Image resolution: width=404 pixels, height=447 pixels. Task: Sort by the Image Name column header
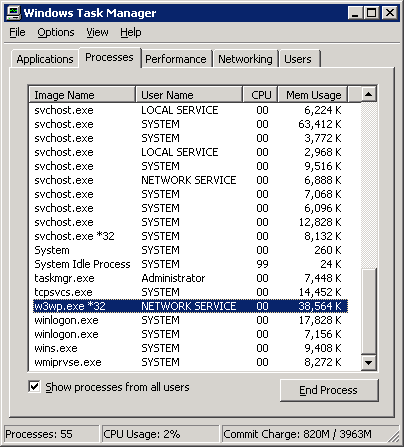click(82, 95)
